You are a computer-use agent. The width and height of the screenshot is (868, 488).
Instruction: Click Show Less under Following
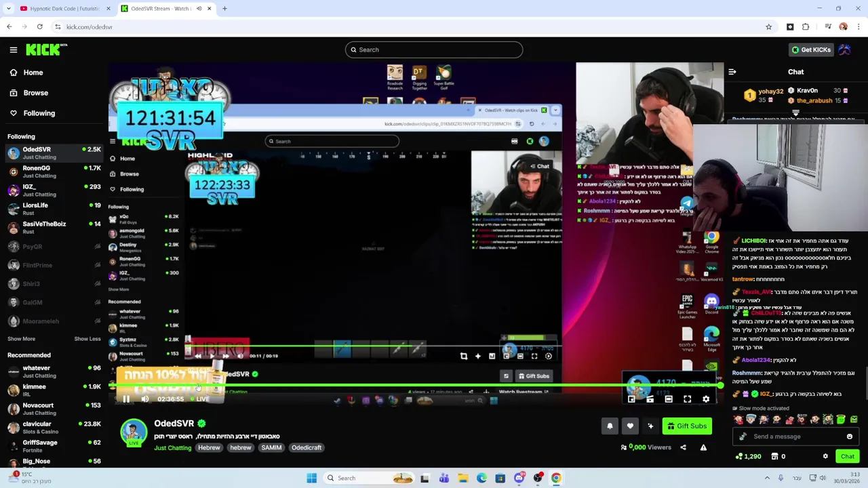(87, 339)
